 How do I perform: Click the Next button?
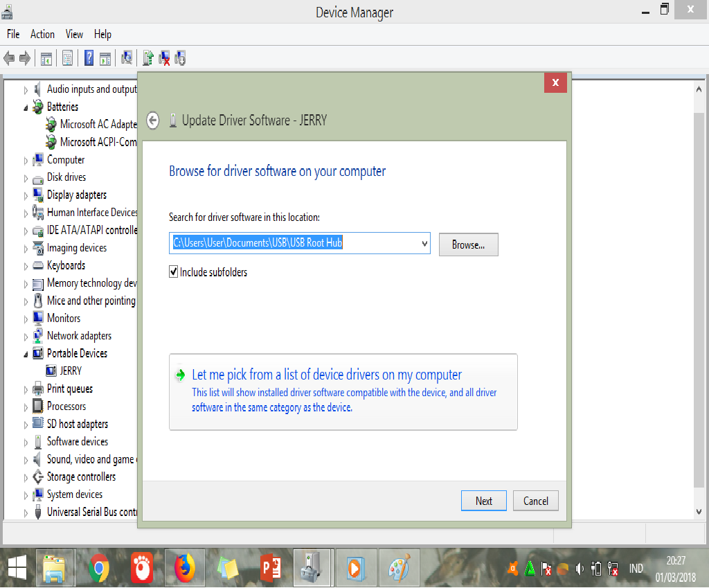(x=484, y=501)
